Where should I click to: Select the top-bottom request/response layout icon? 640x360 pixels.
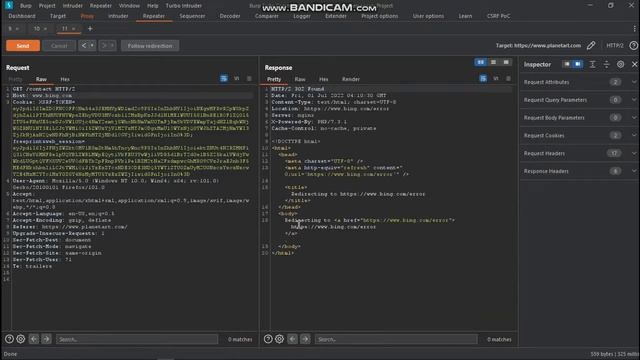click(493, 62)
